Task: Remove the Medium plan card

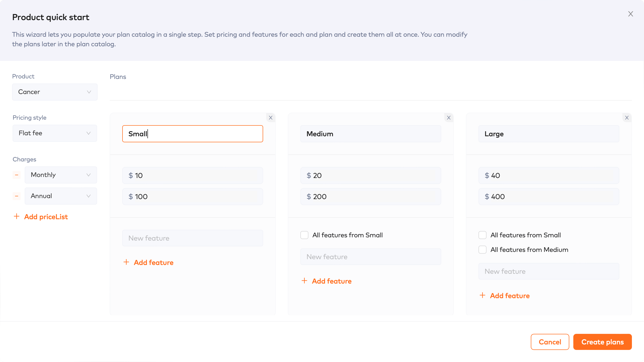Action: pos(449,118)
